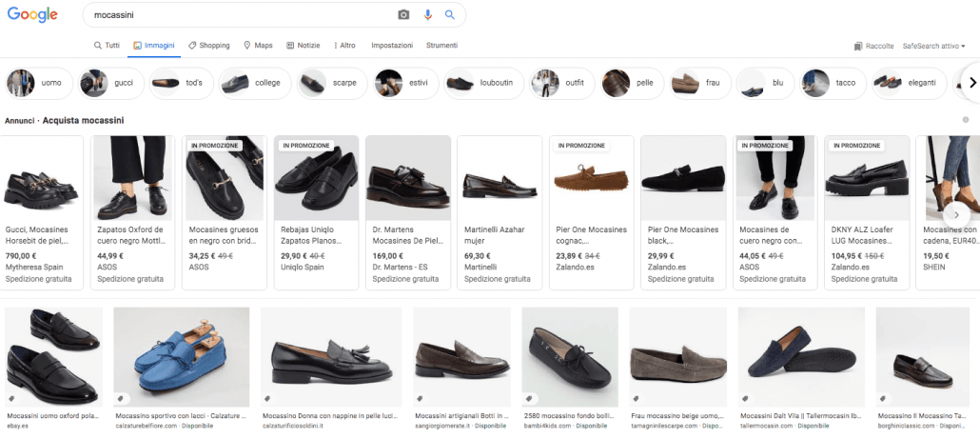Viewport: 980px width, 439px height.
Task: Select the tacco suggestion chip
Action: point(833,83)
